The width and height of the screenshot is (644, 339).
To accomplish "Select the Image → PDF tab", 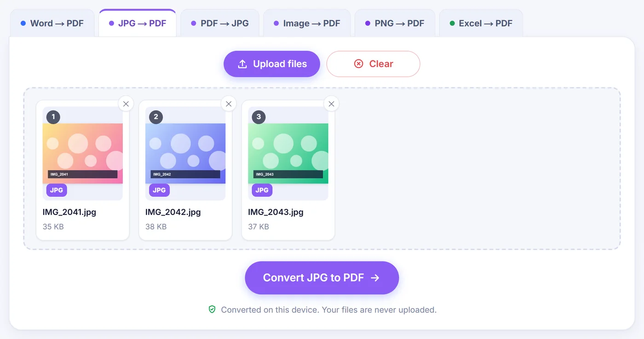I will click(x=307, y=23).
